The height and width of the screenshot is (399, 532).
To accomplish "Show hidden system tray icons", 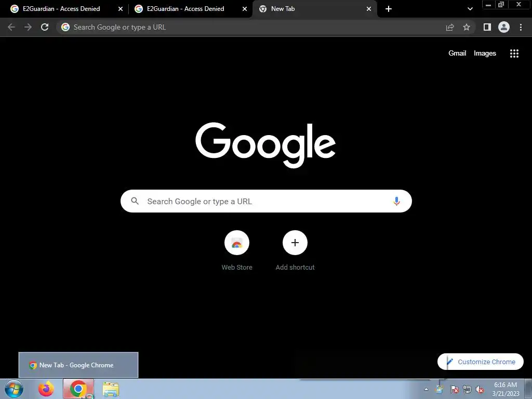I will click(426, 389).
